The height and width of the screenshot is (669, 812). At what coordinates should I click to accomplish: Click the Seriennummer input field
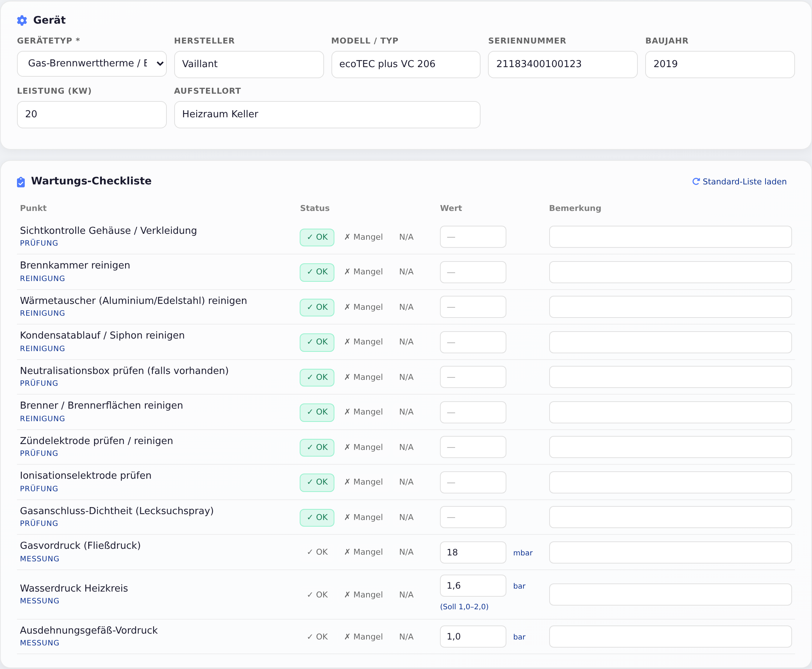(x=562, y=65)
